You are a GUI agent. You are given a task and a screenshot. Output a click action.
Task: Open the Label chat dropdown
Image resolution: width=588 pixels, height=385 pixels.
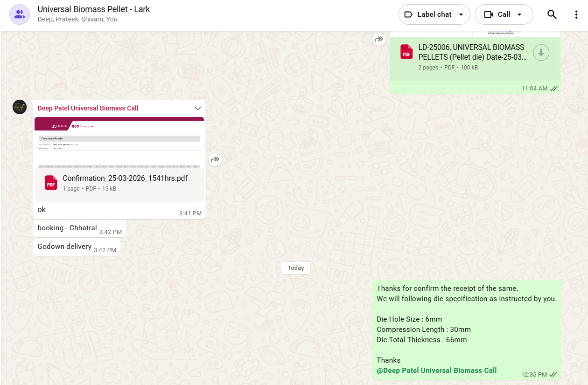434,14
